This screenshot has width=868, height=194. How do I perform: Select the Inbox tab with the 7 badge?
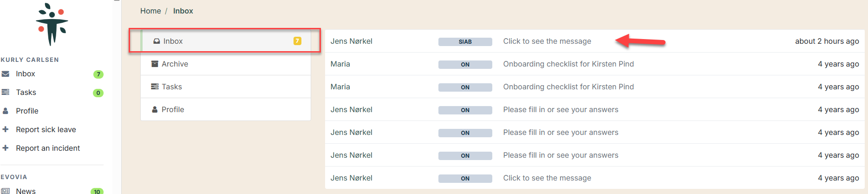point(226,41)
